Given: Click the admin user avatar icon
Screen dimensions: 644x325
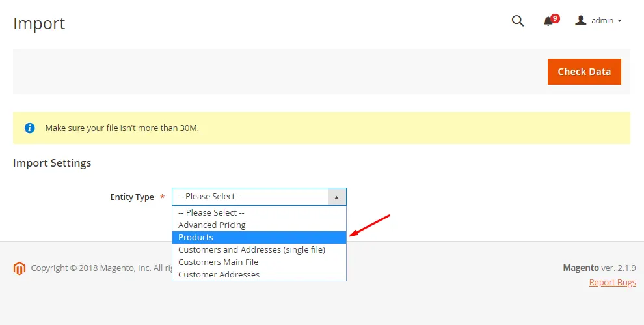Looking at the screenshot, I should (581, 21).
